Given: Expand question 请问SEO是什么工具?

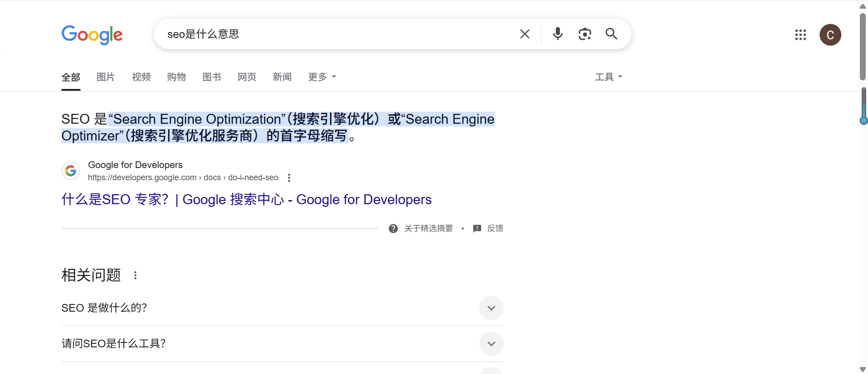Looking at the screenshot, I should click(491, 344).
